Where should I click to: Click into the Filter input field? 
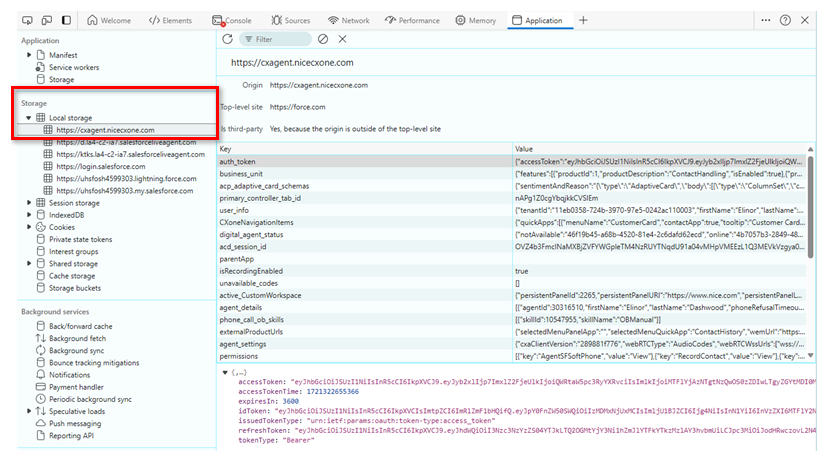tap(275, 39)
